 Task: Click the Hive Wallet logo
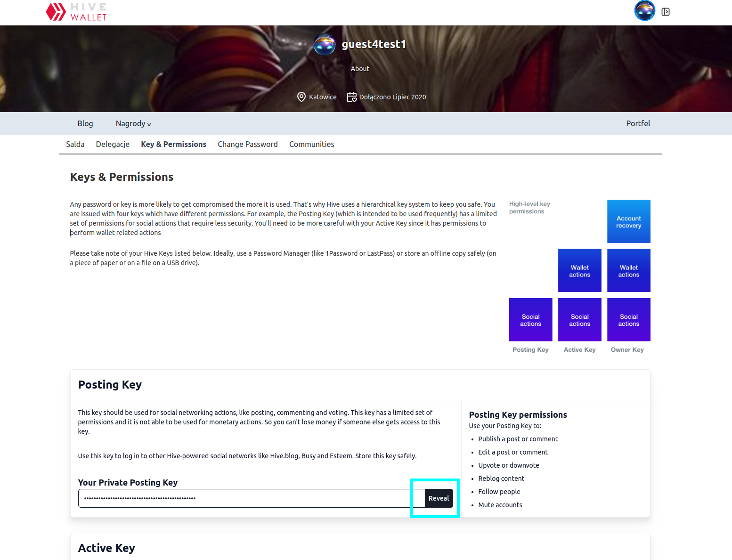[76, 12]
